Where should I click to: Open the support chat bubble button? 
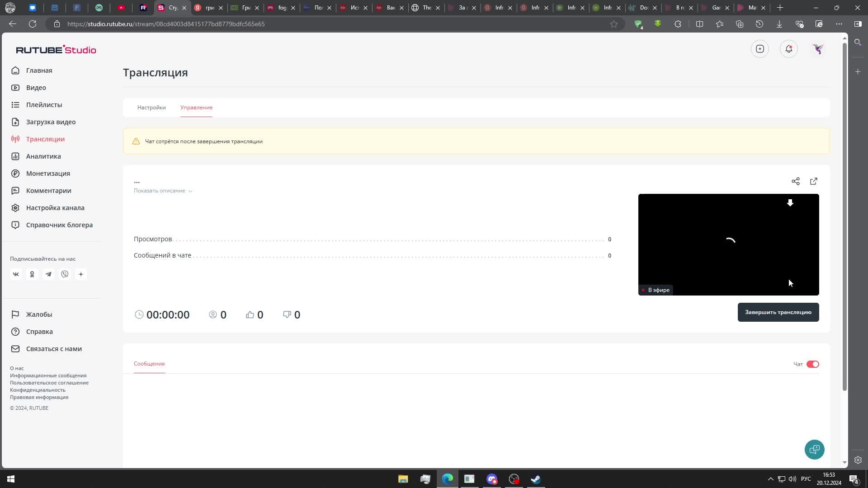(x=814, y=450)
